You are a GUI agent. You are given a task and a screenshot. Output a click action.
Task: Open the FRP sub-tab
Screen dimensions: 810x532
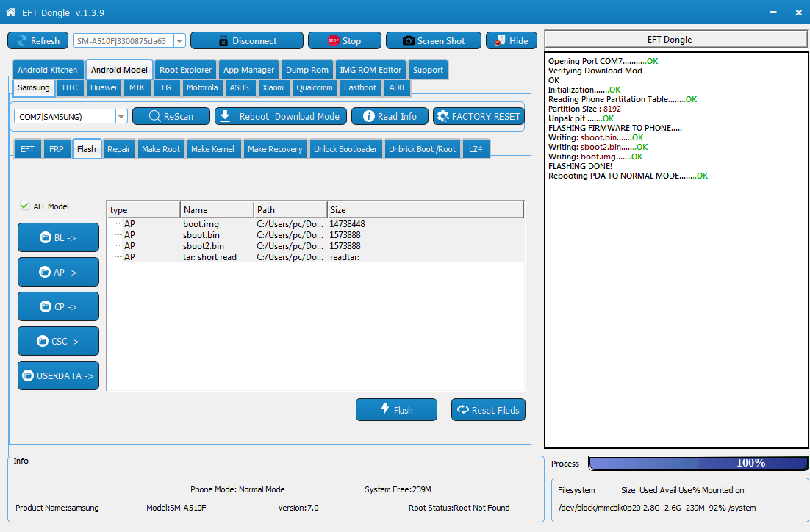[x=57, y=148]
